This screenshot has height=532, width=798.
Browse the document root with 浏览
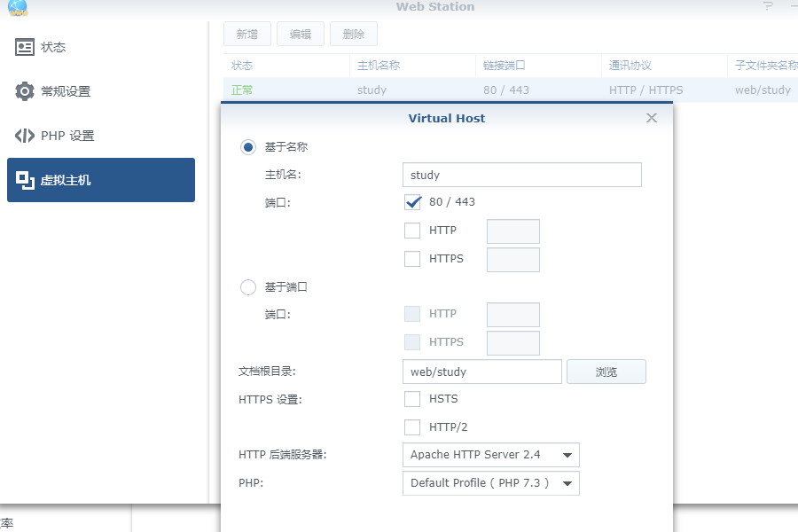tap(606, 371)
